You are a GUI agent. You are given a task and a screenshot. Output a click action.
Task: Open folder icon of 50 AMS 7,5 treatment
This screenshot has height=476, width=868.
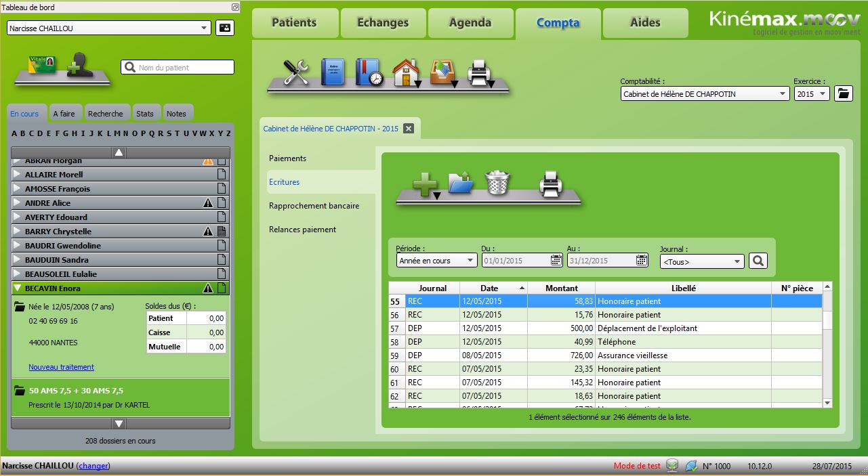(19, 391)
